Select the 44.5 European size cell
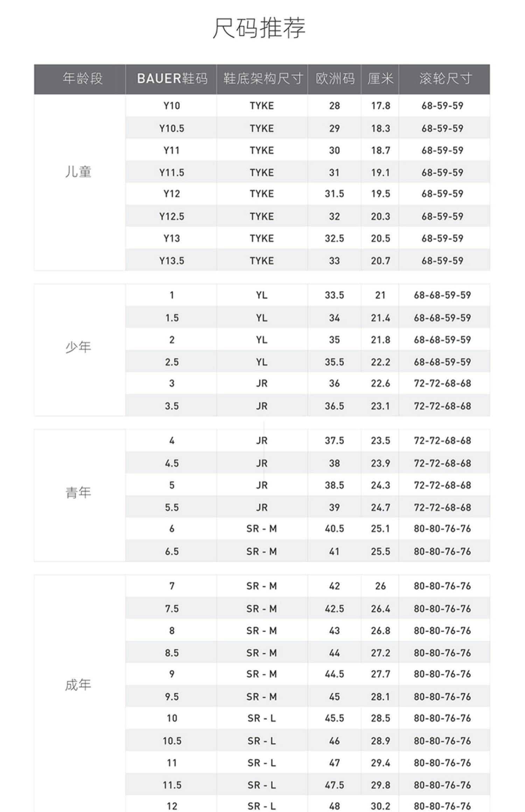 tap(334, 674)
